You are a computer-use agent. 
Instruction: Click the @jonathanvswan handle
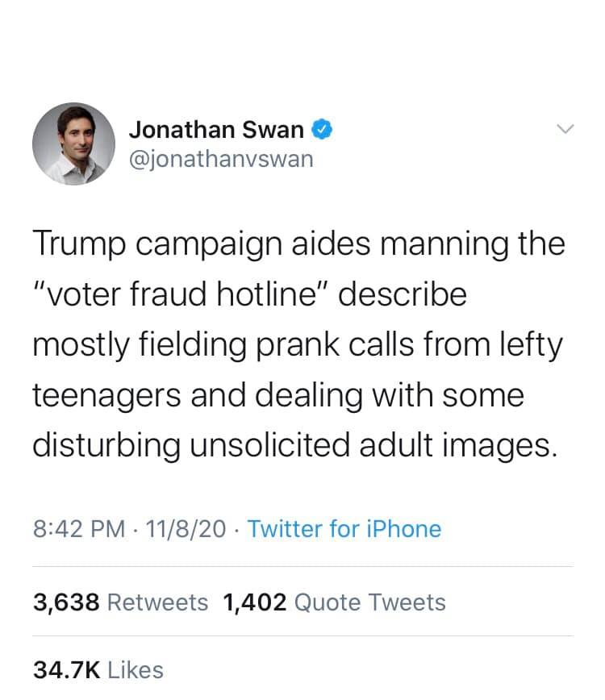[220, 158]
